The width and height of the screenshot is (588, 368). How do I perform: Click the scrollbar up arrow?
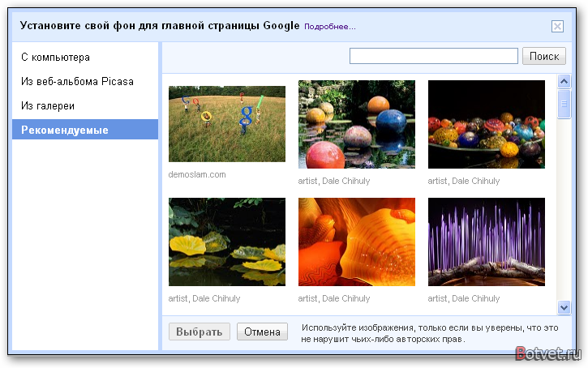point(564,81)
